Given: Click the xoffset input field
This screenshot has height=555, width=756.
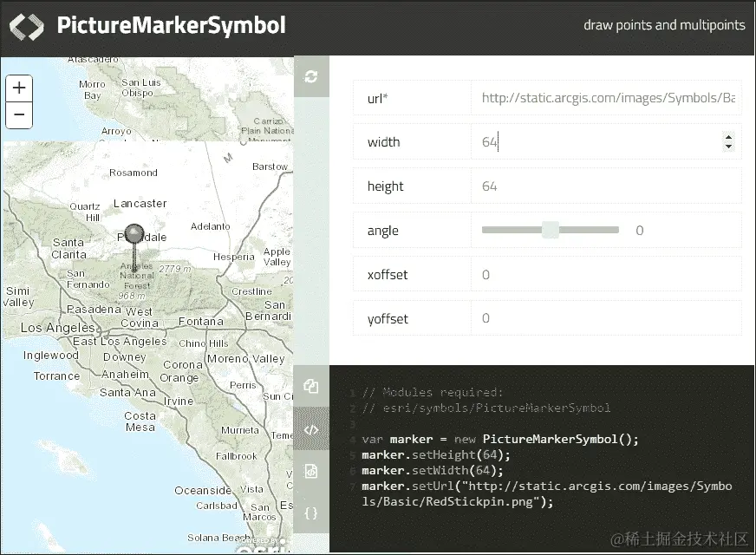Looking at the screenshot, I should [606, 274].
